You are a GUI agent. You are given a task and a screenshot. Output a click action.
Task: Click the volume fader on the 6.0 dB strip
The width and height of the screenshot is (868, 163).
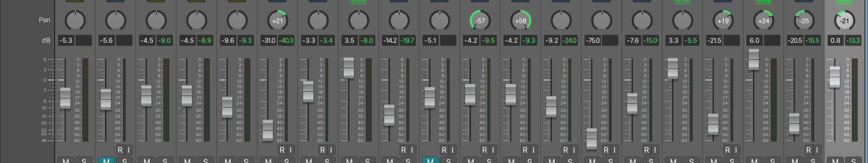point(753,59)
